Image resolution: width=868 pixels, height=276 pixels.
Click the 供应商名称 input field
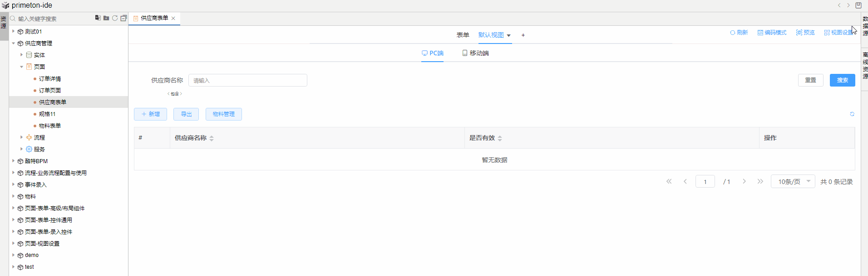click(248, 81)
